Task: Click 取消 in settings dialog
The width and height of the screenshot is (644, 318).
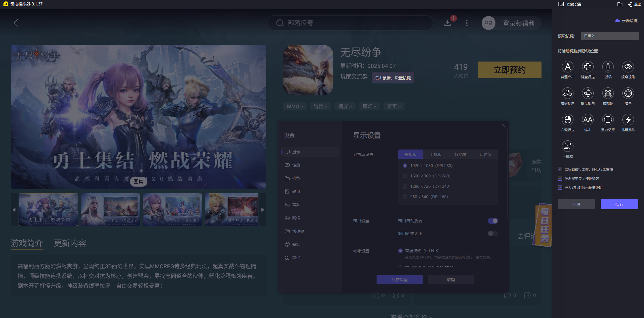Action: [451, 279]
